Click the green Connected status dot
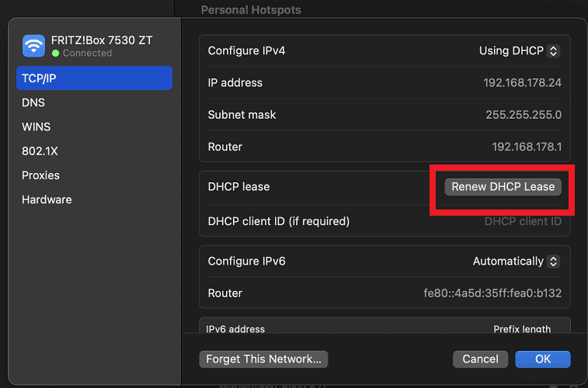588x388 pixels. 55,54
